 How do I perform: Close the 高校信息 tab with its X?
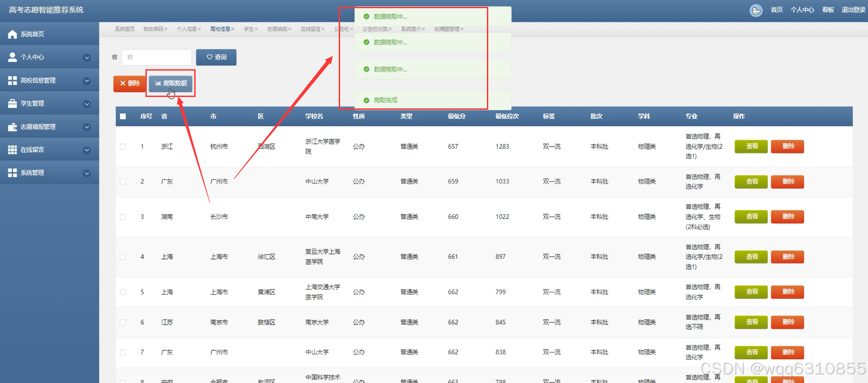click(x=232, y=29)
